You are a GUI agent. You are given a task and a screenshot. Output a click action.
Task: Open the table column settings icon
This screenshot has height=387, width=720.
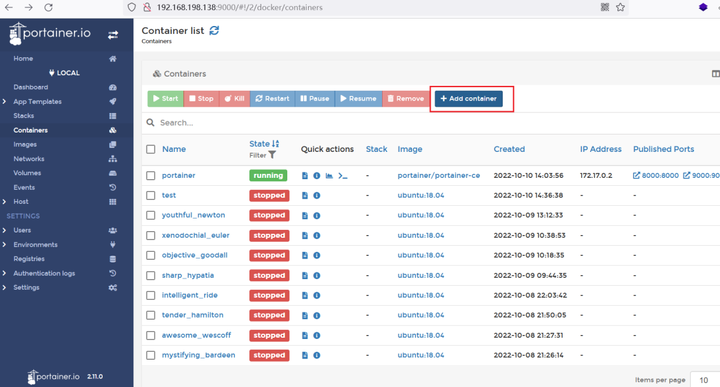715,74
